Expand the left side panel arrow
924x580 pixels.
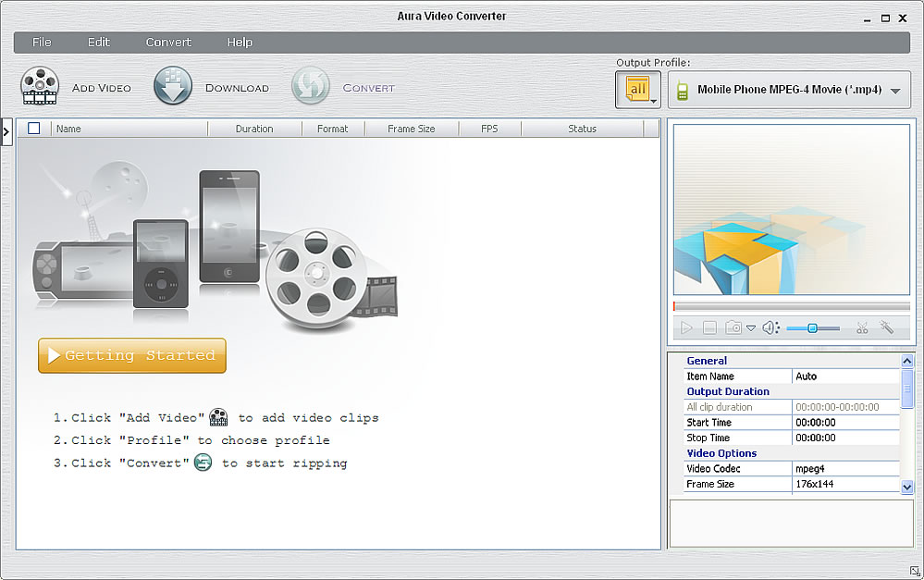(x=6, y=132)
